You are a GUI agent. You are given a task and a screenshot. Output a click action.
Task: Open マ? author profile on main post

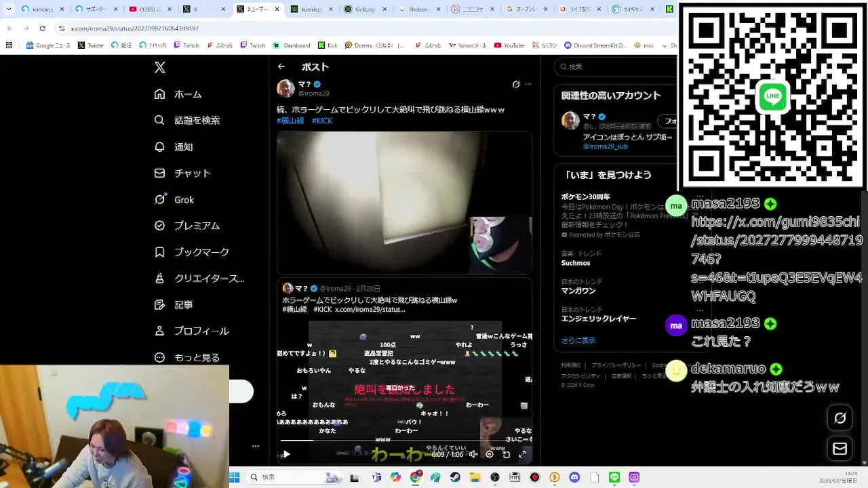pos(303,84)
